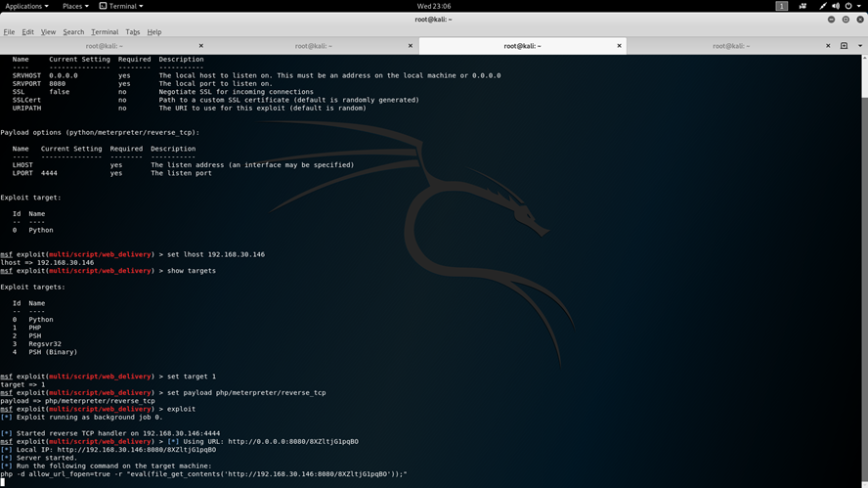Select the active third root@kali tab
Viewport: 868px width, 488px height.
tap(523, 46)
